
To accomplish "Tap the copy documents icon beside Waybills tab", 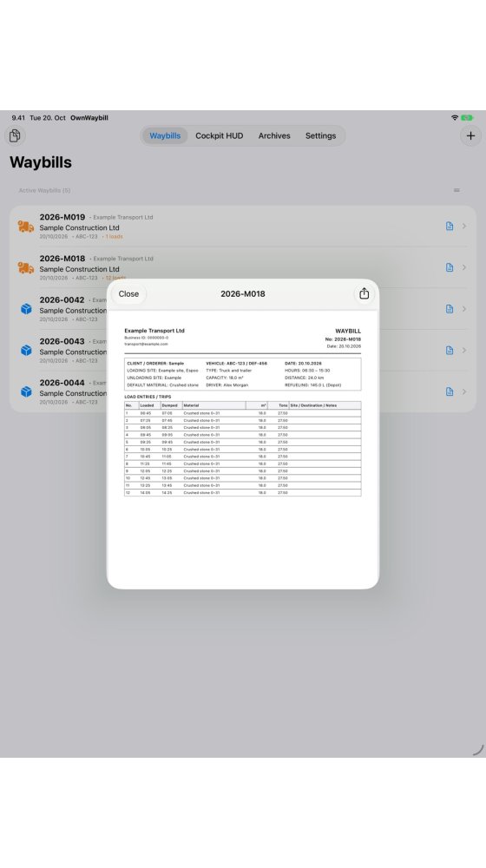I will (x=15, y=135).
